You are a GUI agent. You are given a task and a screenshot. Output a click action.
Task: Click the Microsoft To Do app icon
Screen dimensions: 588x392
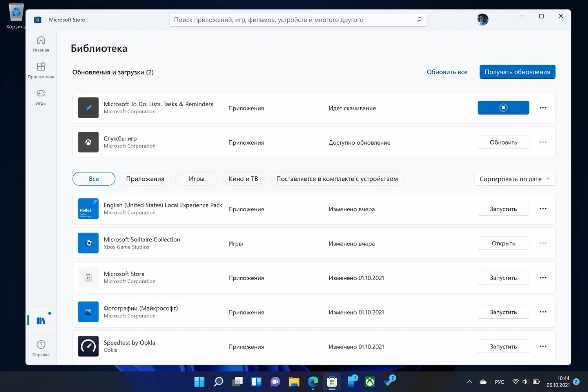point(88,108)
